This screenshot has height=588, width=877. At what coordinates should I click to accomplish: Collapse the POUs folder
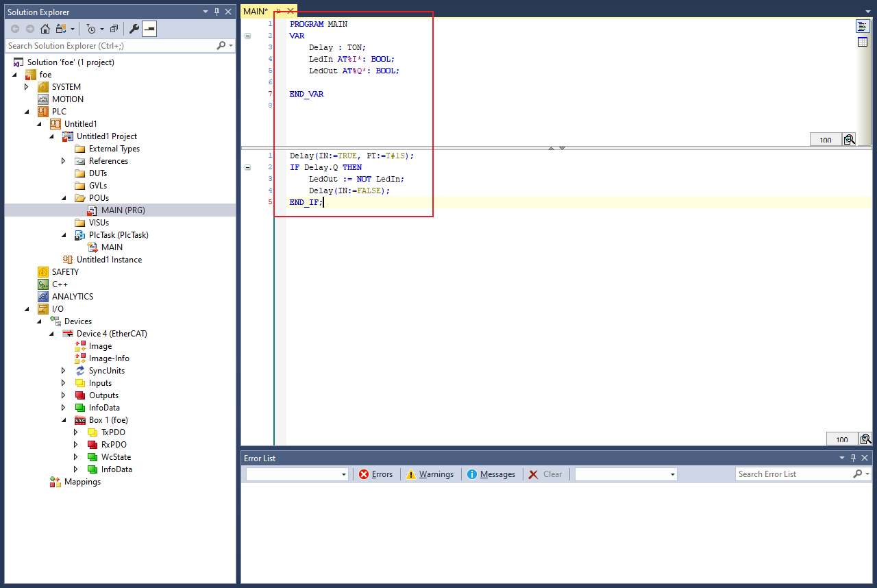[64, 198]
